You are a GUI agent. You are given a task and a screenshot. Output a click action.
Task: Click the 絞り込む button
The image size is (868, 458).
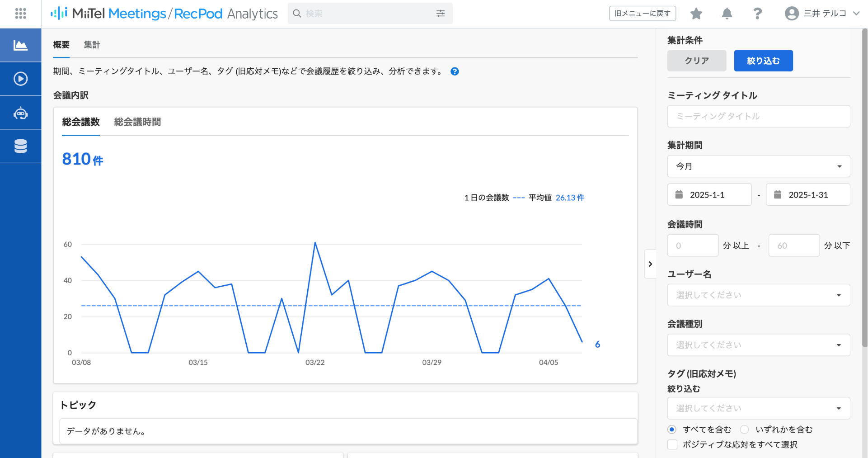[763, 61]
